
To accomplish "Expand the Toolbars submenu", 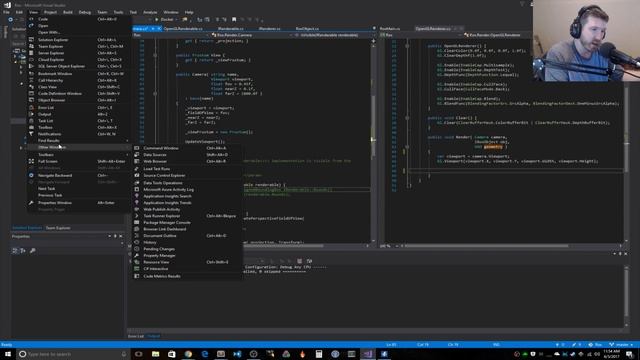I will [x=78, y=154].
